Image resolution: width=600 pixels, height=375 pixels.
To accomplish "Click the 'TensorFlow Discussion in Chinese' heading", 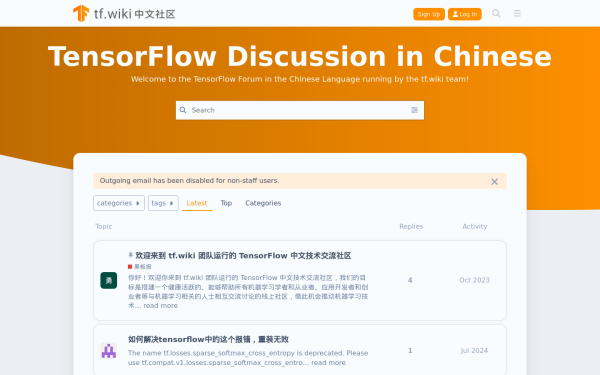I will [x=300, y=57].
